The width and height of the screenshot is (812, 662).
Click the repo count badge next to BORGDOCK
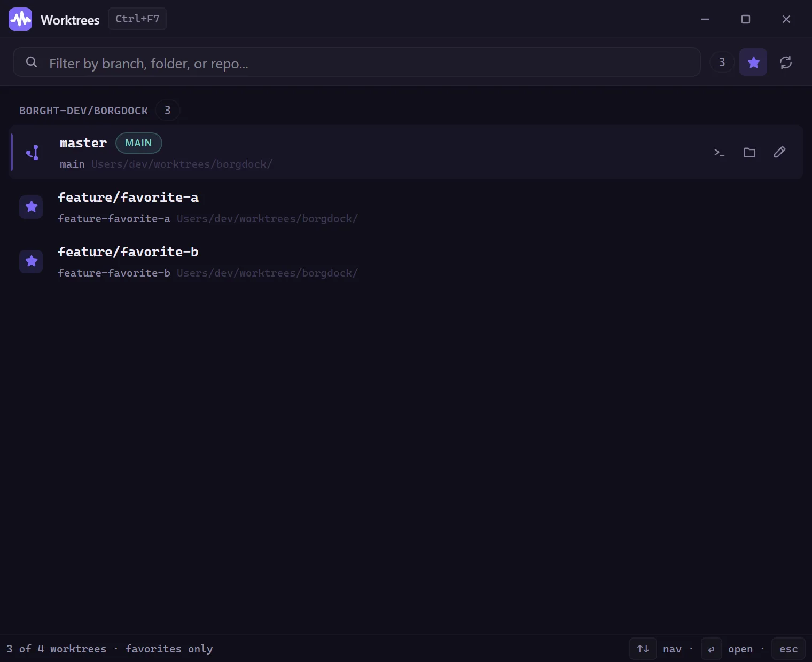pyautogui.click(x=167, y=111)
